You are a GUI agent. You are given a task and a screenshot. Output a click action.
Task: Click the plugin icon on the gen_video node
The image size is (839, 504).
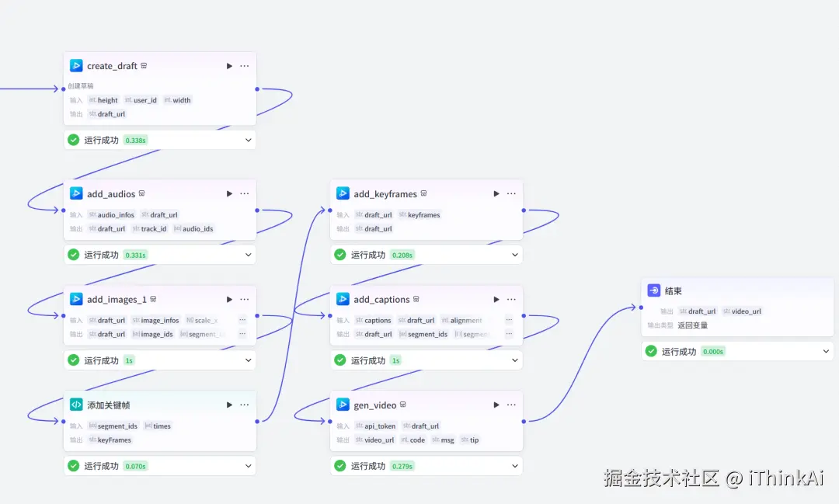[x=343, y=404]
